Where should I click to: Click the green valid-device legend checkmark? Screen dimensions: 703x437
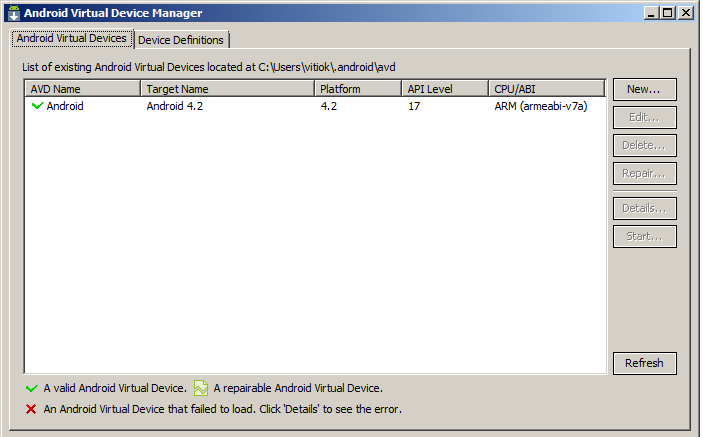[x=31, y=388]
